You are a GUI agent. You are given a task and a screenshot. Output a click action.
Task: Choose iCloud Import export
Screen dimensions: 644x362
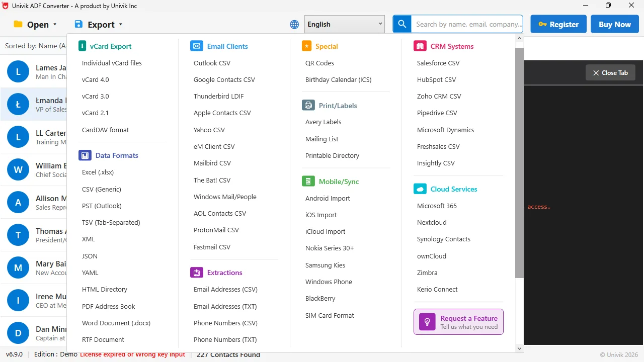point(326,231)
